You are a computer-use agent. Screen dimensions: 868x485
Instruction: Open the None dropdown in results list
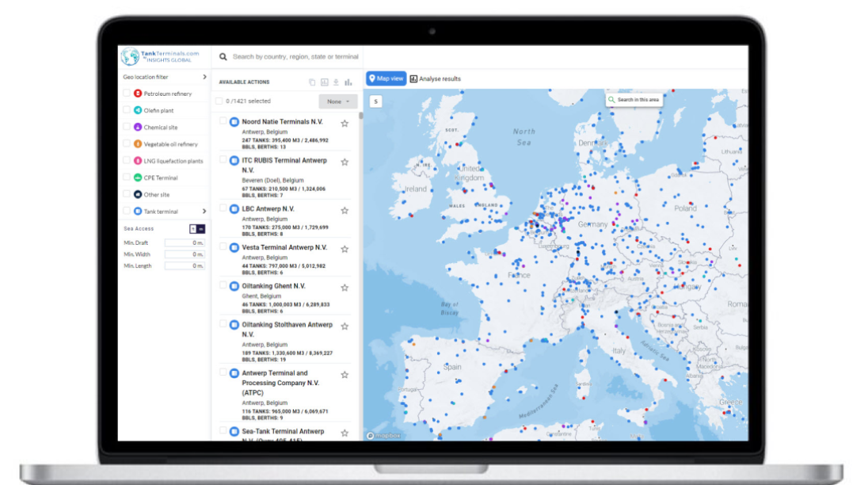point(338,101)
